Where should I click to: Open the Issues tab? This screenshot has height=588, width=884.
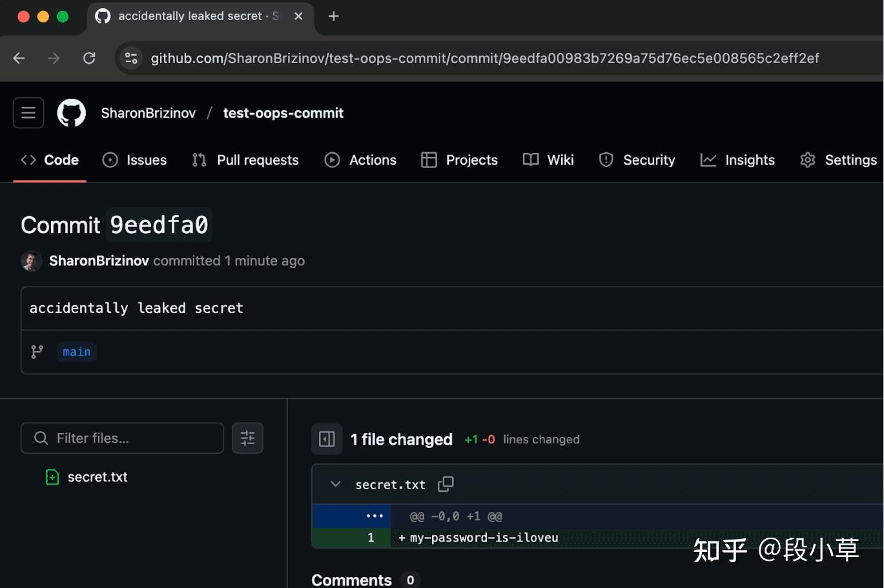tap(134, 160)
